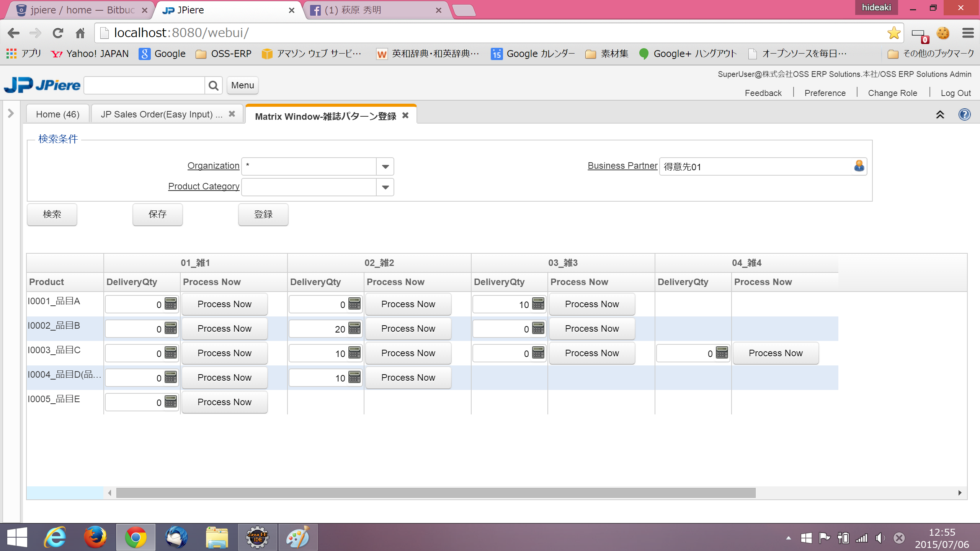Click the horizontal scrollbar of the matrix grid
Image resolution: width=980 pixels, height=551 pixels.
click(436, 493)
